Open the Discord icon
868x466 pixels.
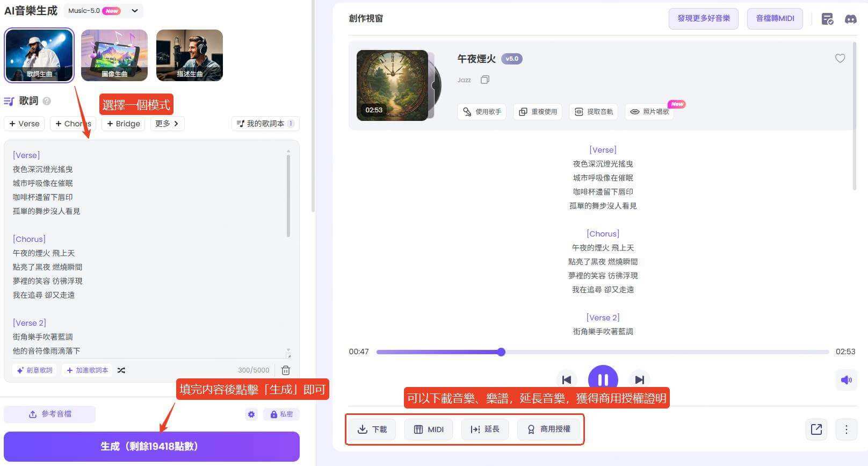[x=851, y=19]
